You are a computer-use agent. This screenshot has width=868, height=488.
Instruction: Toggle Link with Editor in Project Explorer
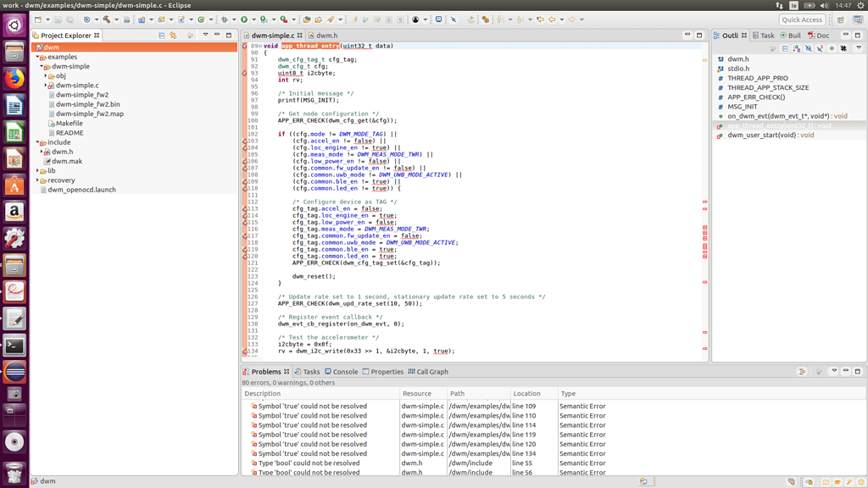coord(174,36)
